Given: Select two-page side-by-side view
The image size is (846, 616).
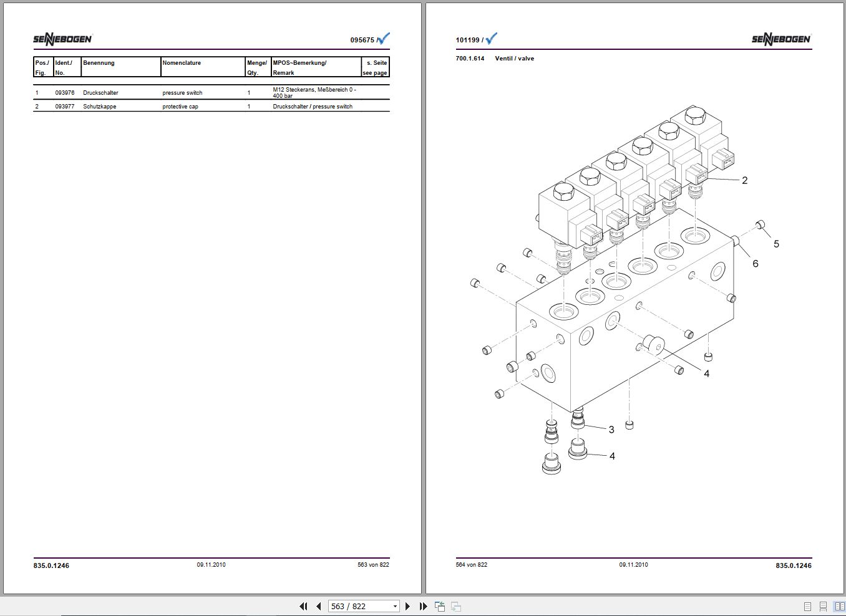Looking at the screenshot, I should point(840,606).
